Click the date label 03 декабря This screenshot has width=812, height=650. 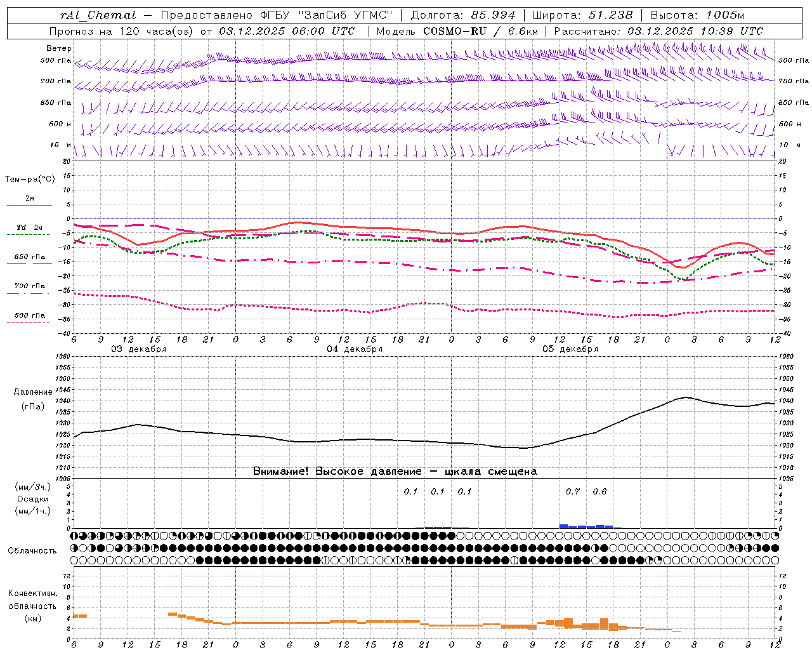coord(139,349)
